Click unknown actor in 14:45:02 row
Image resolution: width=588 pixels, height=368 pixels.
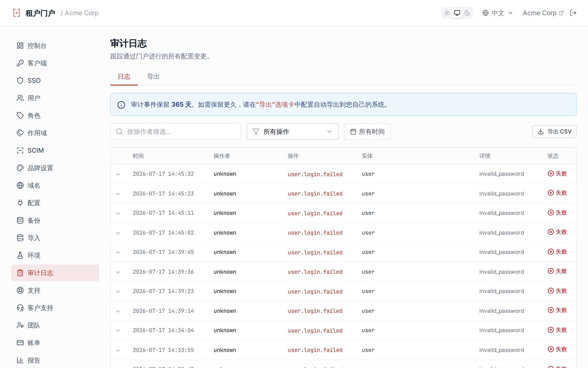point(225,233)
